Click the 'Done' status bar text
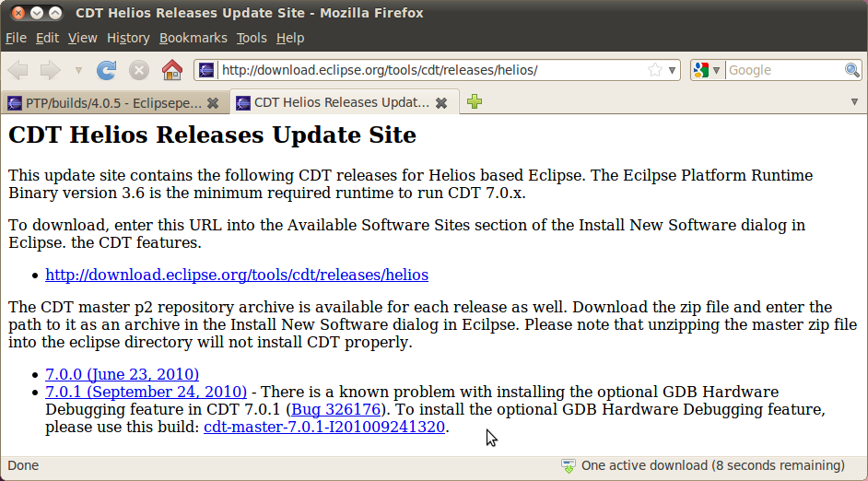 point(23,465)
